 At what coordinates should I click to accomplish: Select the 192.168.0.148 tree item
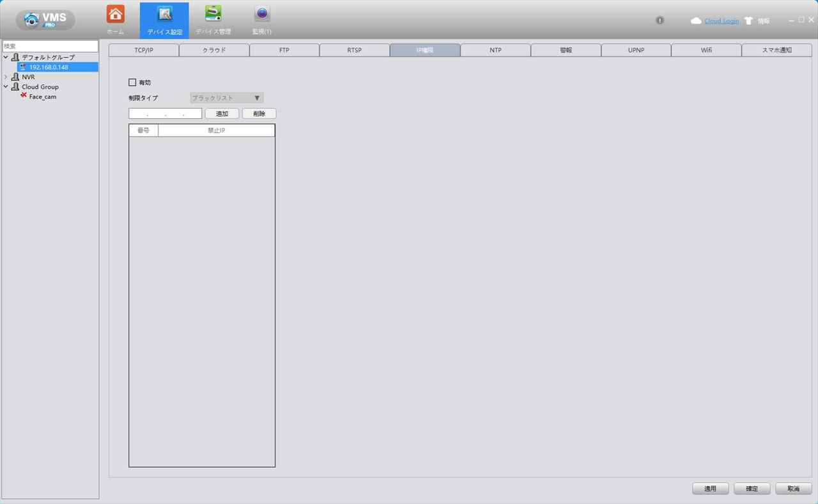coord(49,67)
